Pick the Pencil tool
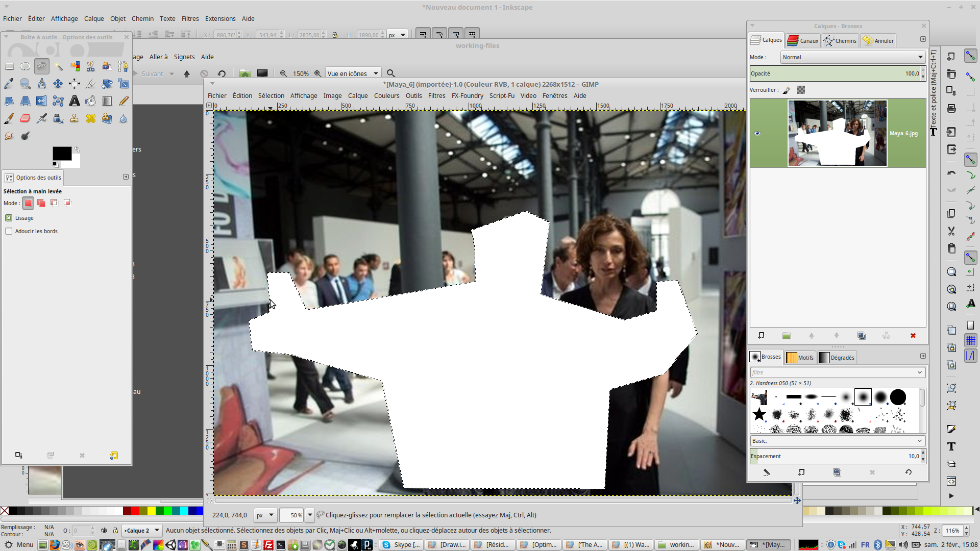 (x=124, y=101)
